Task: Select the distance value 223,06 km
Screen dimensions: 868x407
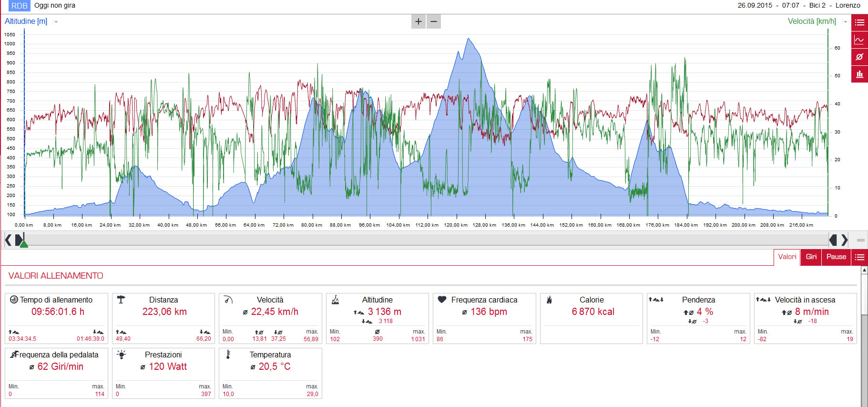Action: [164, 312]
